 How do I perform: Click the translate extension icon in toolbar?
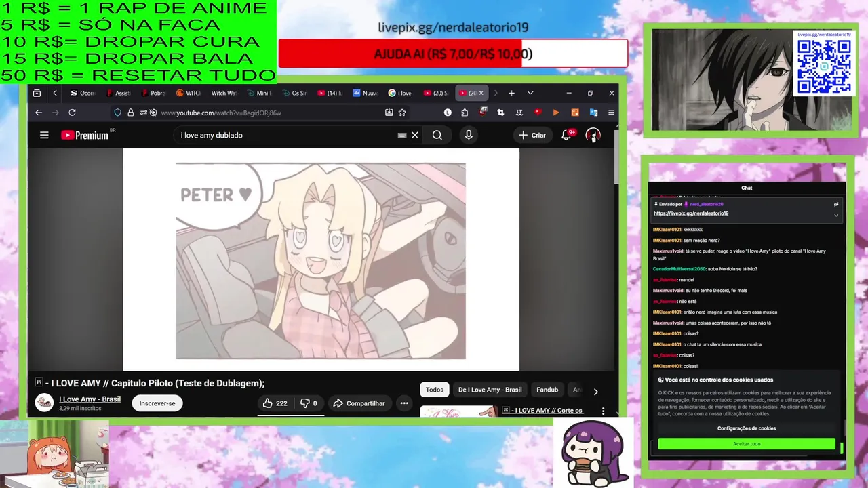pyautogui.click(x=593, y=113)
